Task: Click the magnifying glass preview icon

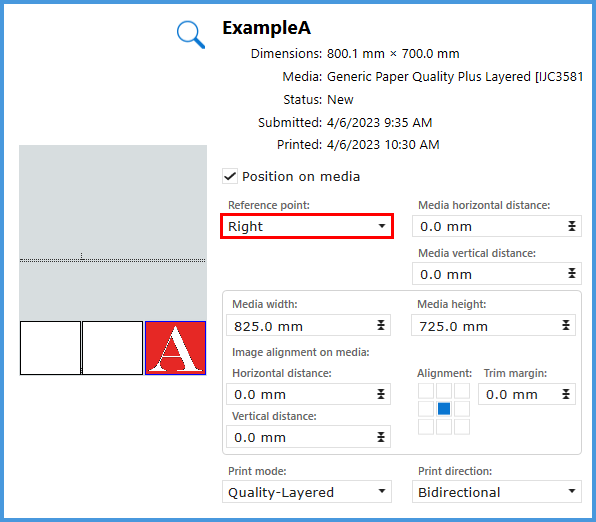Action: click(191, 35)
